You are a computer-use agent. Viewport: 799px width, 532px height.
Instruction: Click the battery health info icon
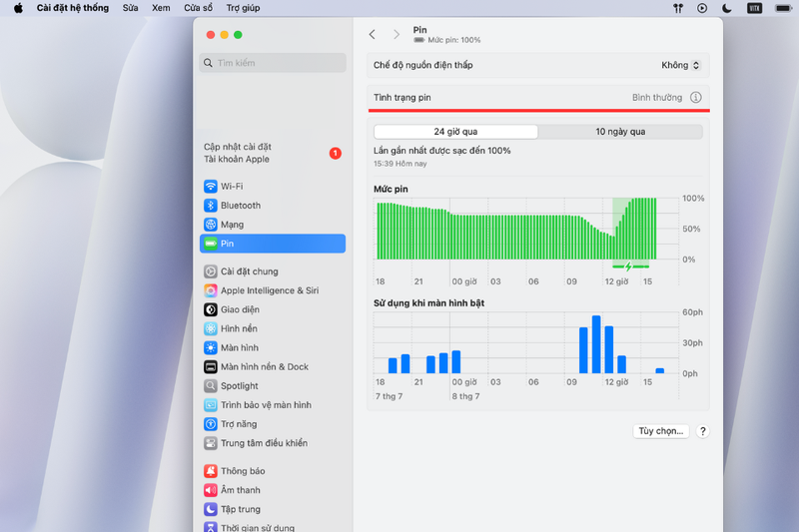(695, 97)
